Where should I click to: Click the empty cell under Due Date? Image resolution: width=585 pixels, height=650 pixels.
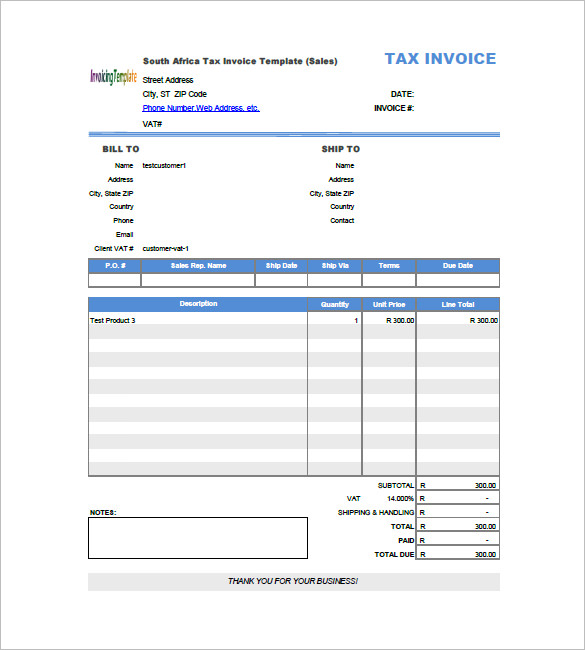[x=458, y=280]
